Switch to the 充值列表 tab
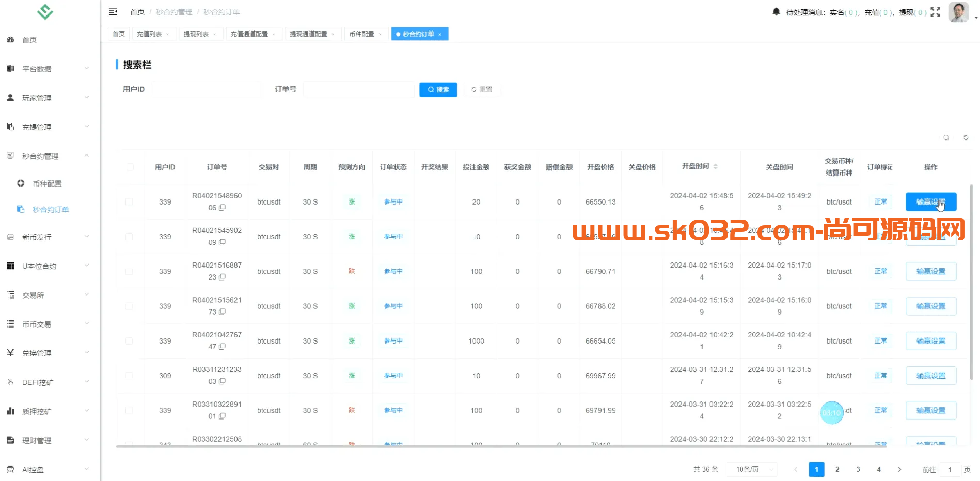Viewport: 980px width, 481px height. pyautogui.click(x=150, y=34)
